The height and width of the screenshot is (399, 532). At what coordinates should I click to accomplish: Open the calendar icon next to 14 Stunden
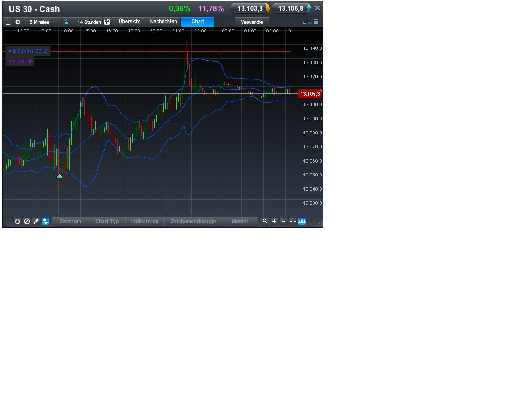pyautogui.click(x=107, y=22)
